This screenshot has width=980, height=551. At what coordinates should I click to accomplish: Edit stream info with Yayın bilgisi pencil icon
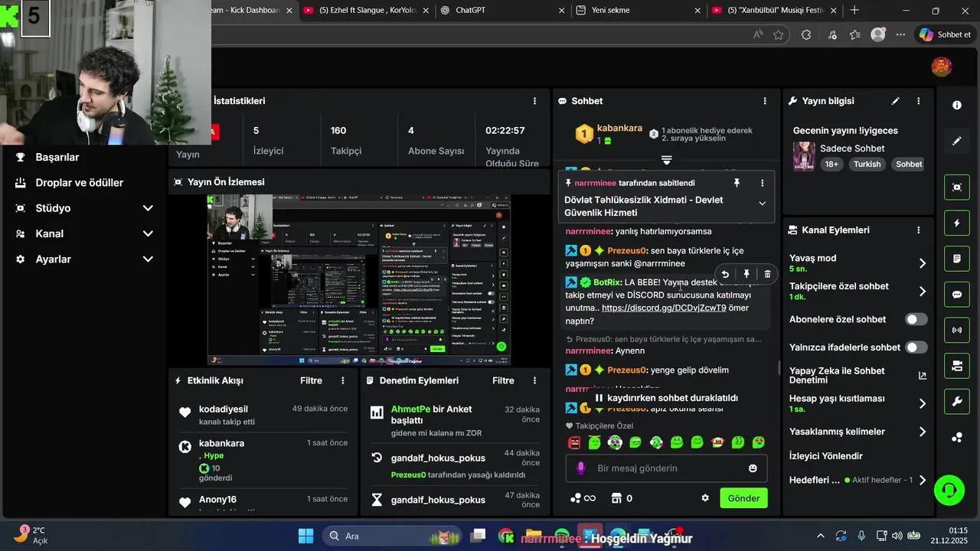click(895, 101)
